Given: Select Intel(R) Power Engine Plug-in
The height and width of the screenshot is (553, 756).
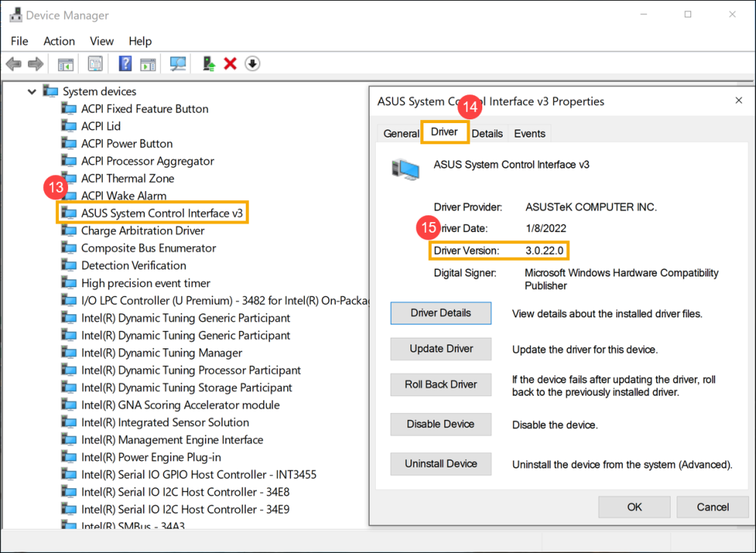Looking at the screenshot, I should pyautogui.click(x=151, y=457).
